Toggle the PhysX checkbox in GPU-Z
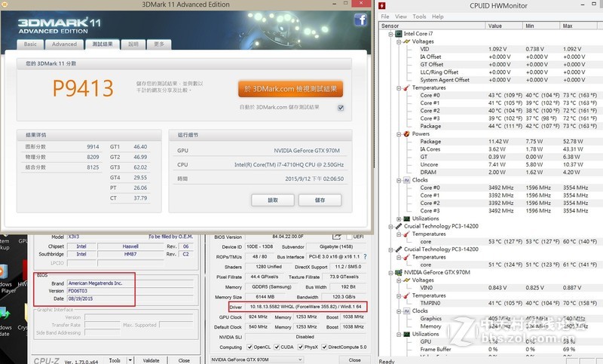 [300, 347]
